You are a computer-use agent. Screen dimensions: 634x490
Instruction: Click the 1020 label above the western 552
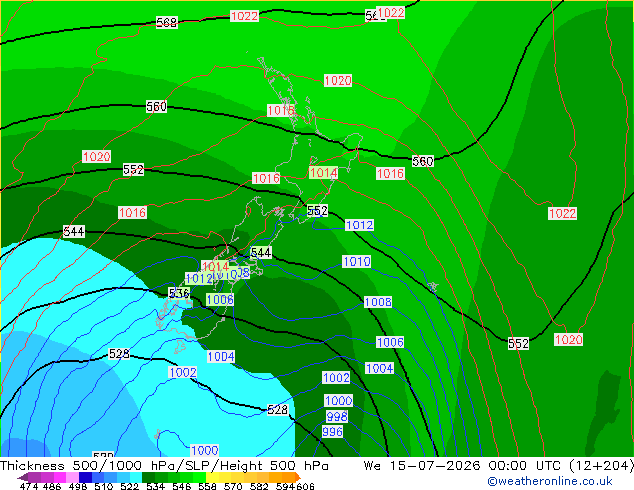(96, 156)
